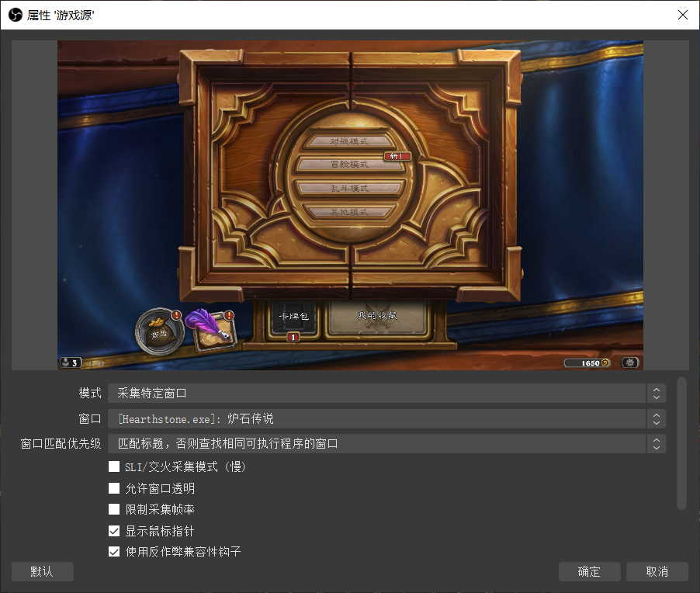The height and width of the screenshot is (593, 700).
Task: Click the 窗口匹配优先级 label text
Action: click(61, 443)
